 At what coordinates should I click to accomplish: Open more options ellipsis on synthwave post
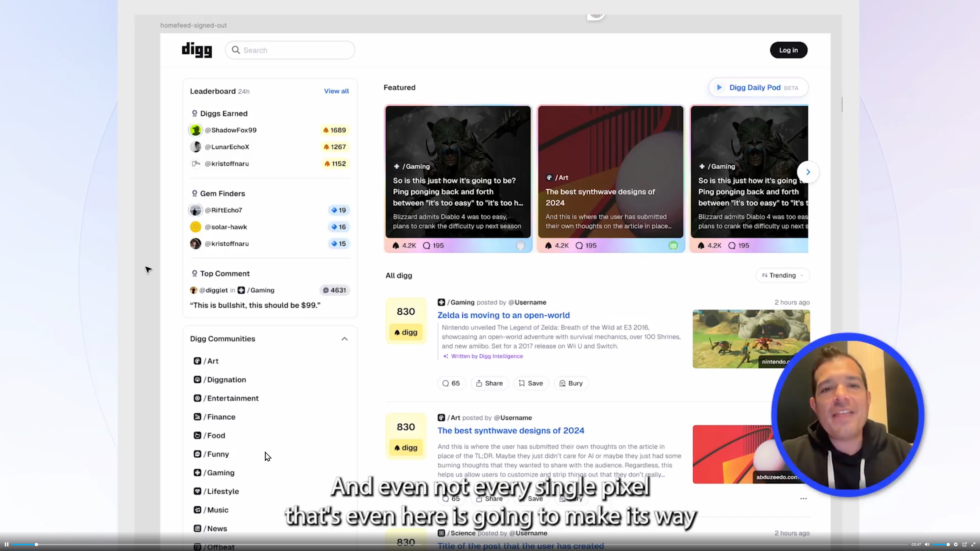point(803,498)
